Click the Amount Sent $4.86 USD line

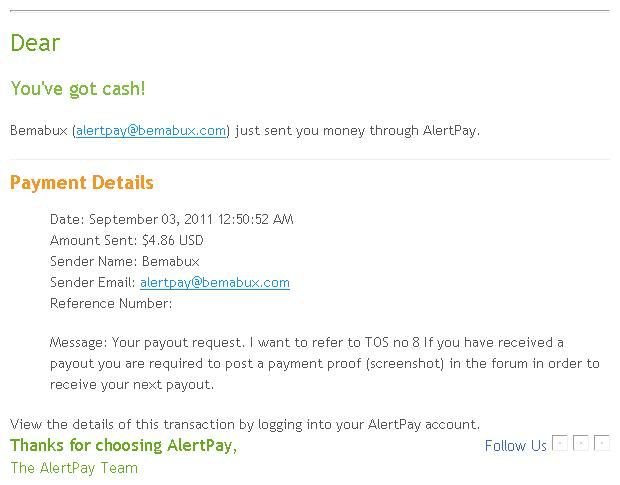click(127, 240)
